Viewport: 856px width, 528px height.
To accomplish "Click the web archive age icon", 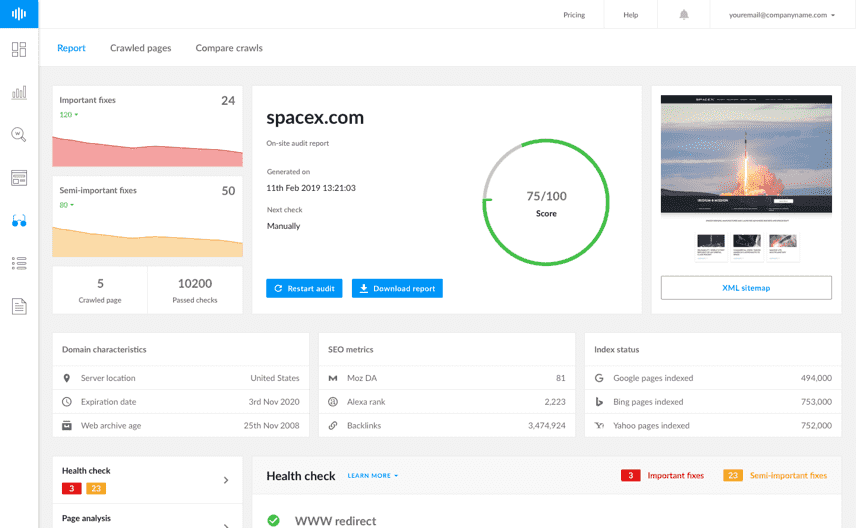I will (x=67, y=425).
